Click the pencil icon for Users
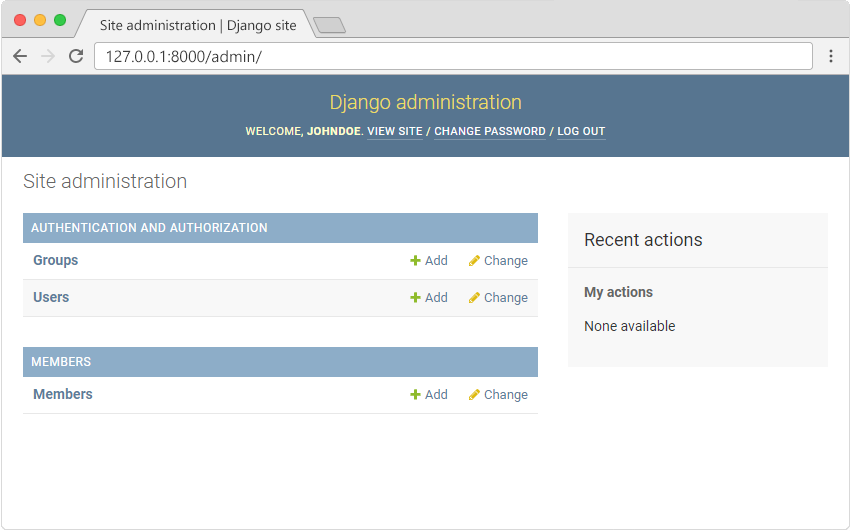This screenshot has width=850, height=531. pos(474,298)
